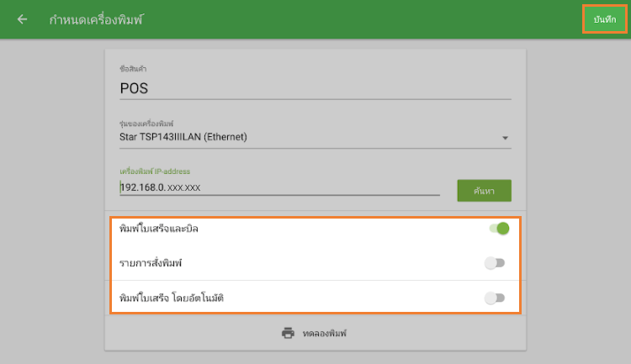Go back using the arrow icon
This screenshot has height=364, width=631.
[22, 19]
